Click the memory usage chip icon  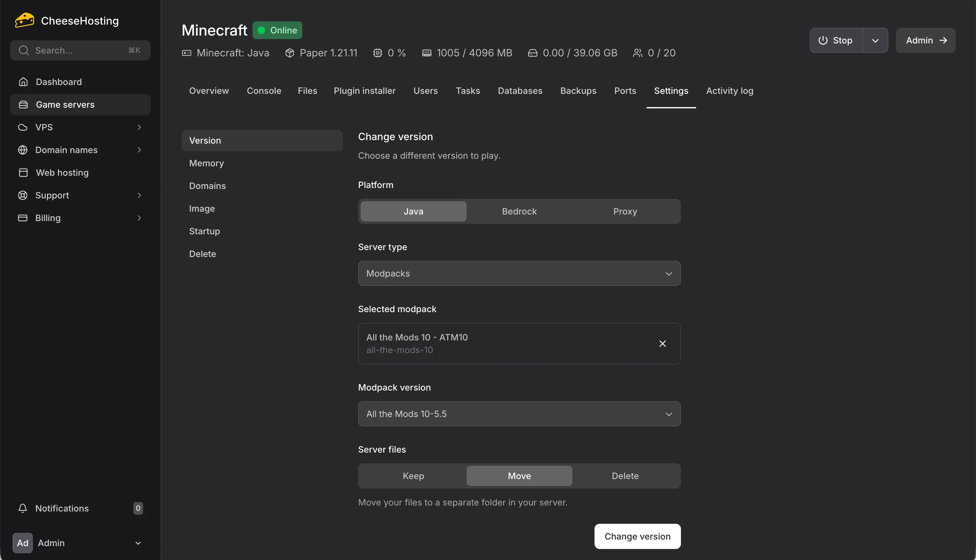pos(427,53)
